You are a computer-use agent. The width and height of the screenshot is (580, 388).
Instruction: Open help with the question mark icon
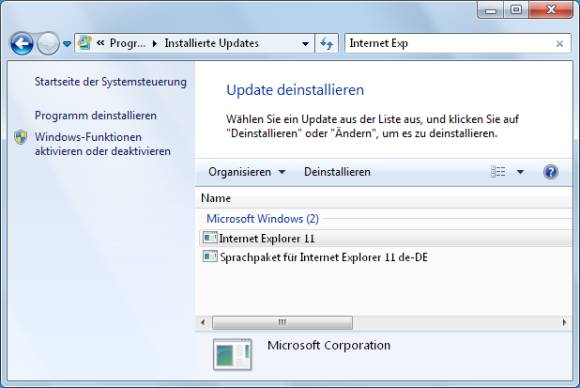tap(550, 172)
